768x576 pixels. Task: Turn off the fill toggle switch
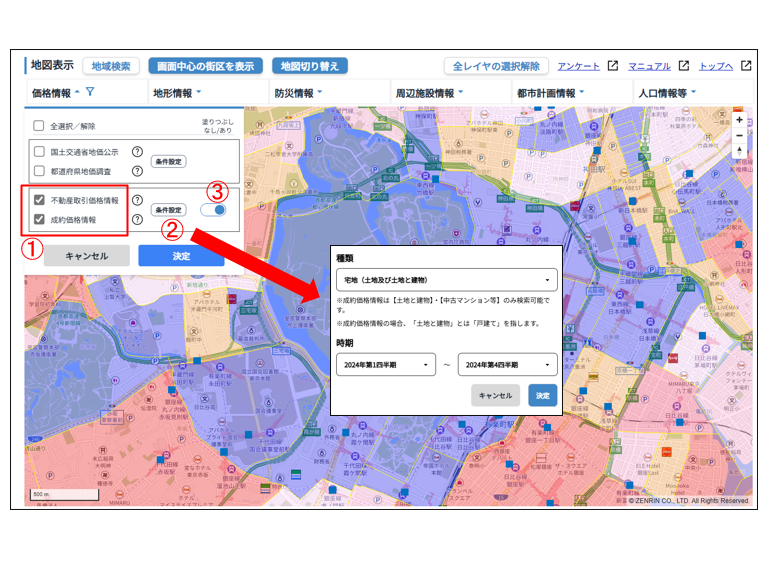213,210
